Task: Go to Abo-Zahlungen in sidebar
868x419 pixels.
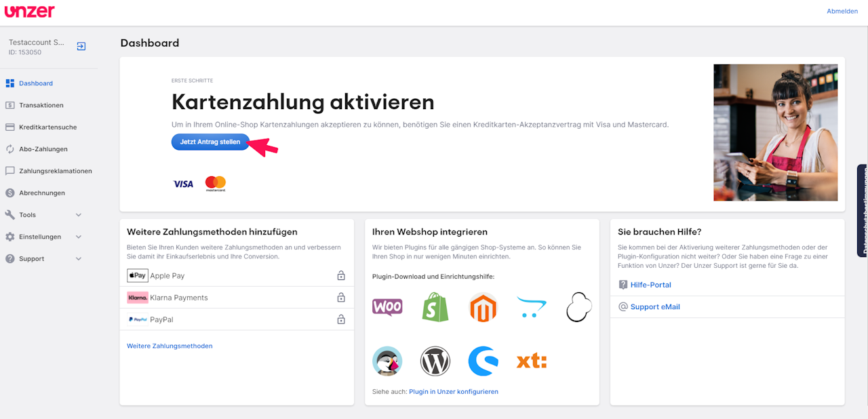Action: [x=43, y=149]
